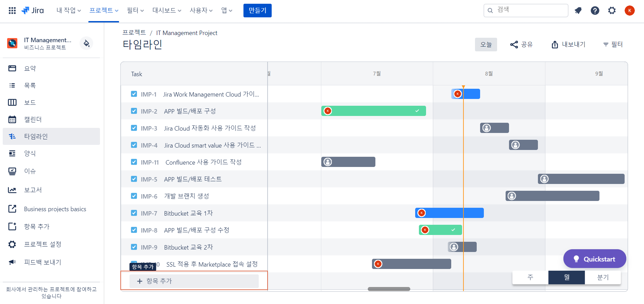Open 보고서 reports in sidebar
644x304 pixels.
(x=51, y=190)
